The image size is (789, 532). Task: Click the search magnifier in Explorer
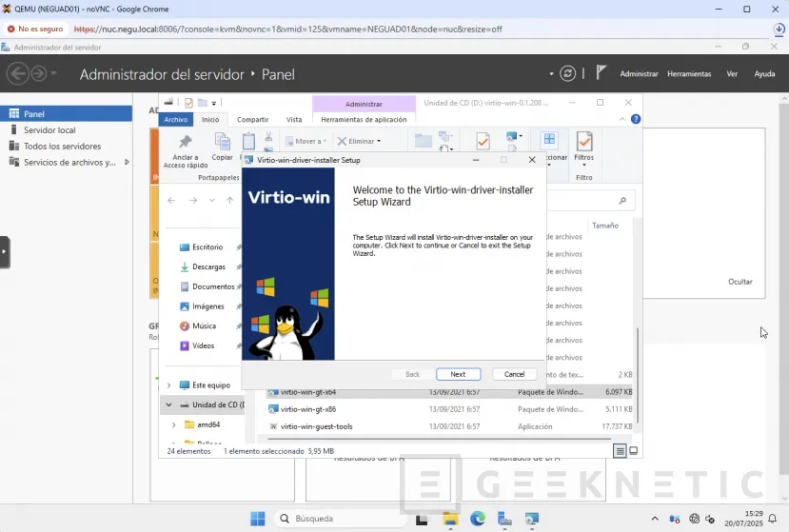tap(622, 200)
